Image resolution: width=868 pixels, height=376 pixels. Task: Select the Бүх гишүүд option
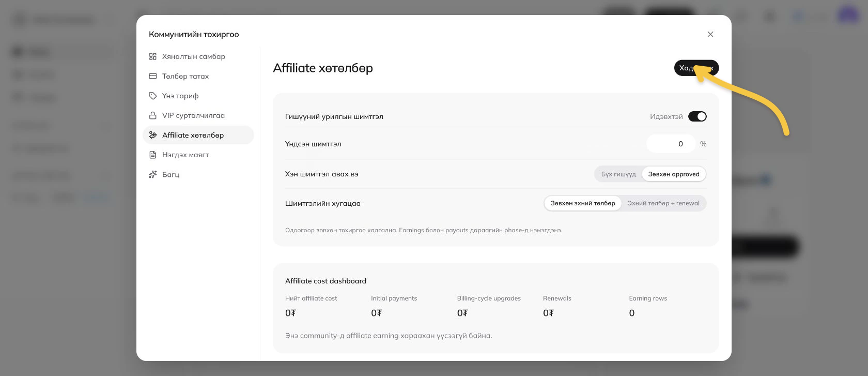pos(618,174)
